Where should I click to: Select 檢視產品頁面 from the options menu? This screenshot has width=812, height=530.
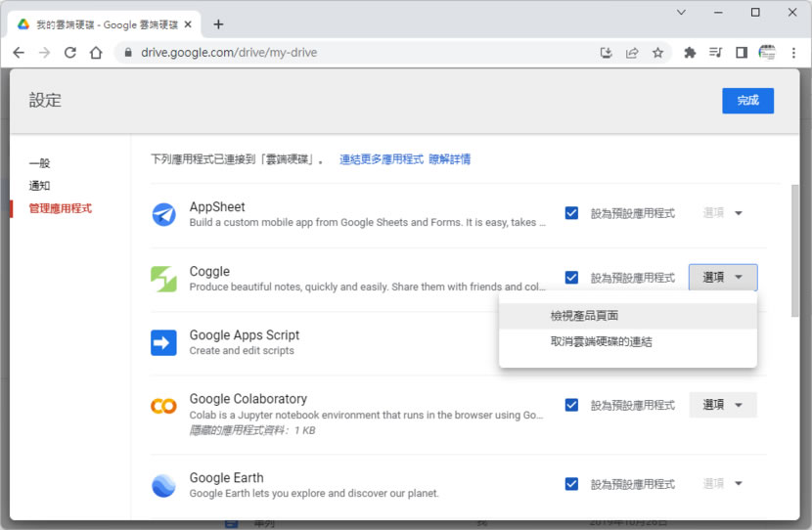click(584, 316)
